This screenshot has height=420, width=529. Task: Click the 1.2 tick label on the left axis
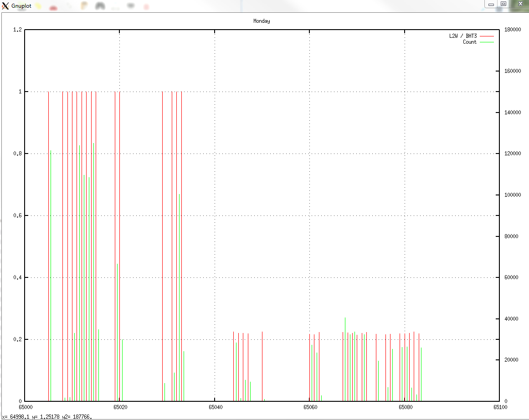(x=17, y=30)
